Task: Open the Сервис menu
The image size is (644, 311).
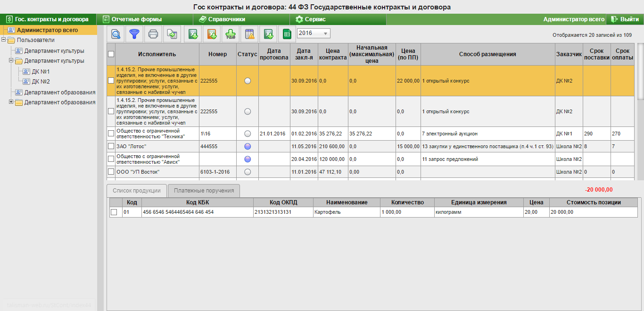Action: pos(338,19)
